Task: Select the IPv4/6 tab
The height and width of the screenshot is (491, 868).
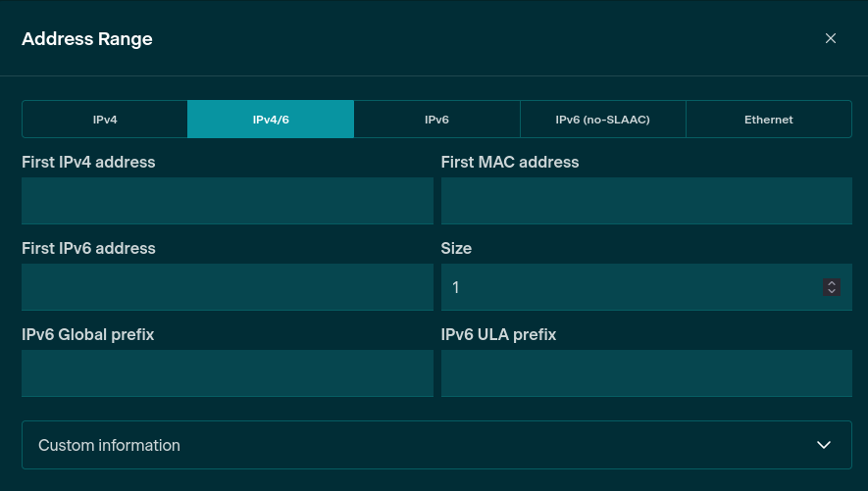Action: 271,120
